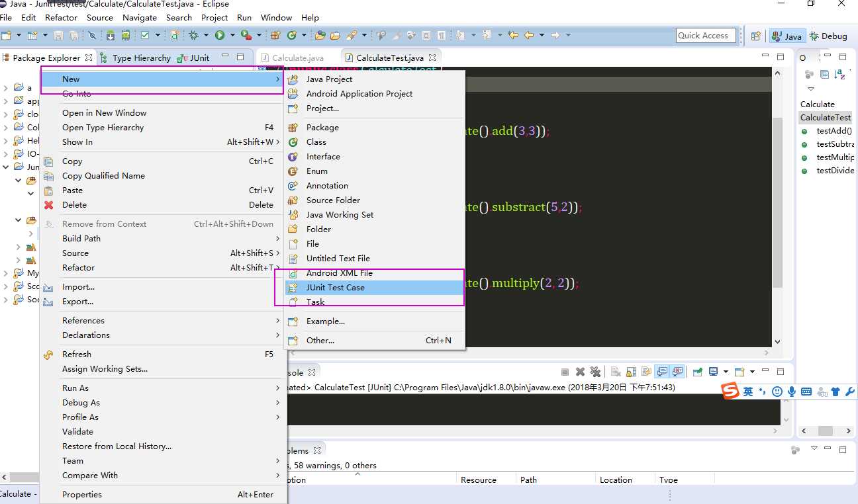Expand the My project tree node
The width and height of the screenshot is (858, 504).
click(5, 273)
